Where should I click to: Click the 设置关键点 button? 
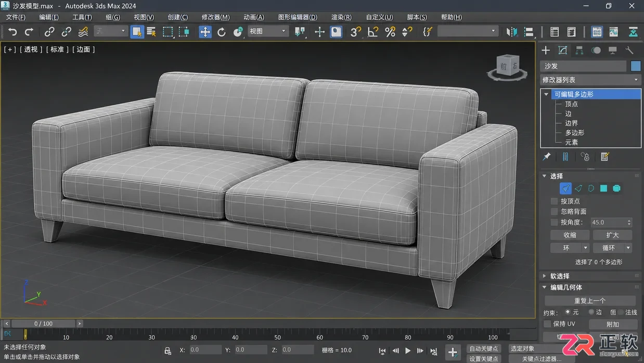(x=484, y=359)
